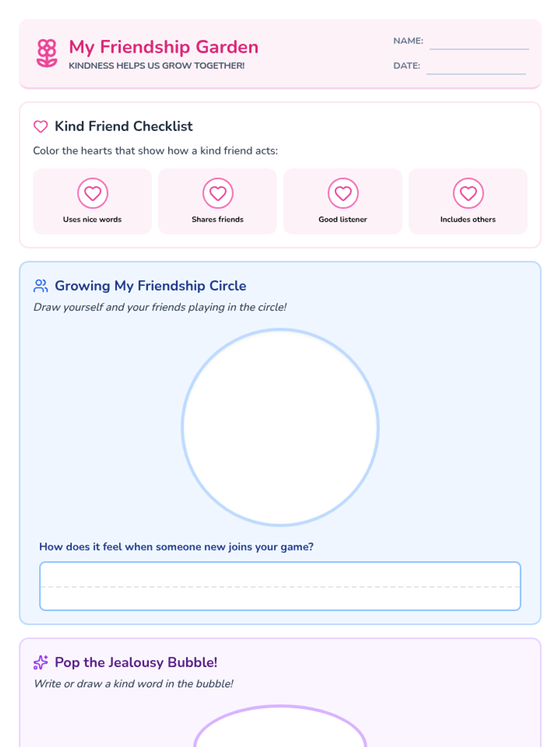
Task: Click the Uses nice words label
Action: click(92, 219)
